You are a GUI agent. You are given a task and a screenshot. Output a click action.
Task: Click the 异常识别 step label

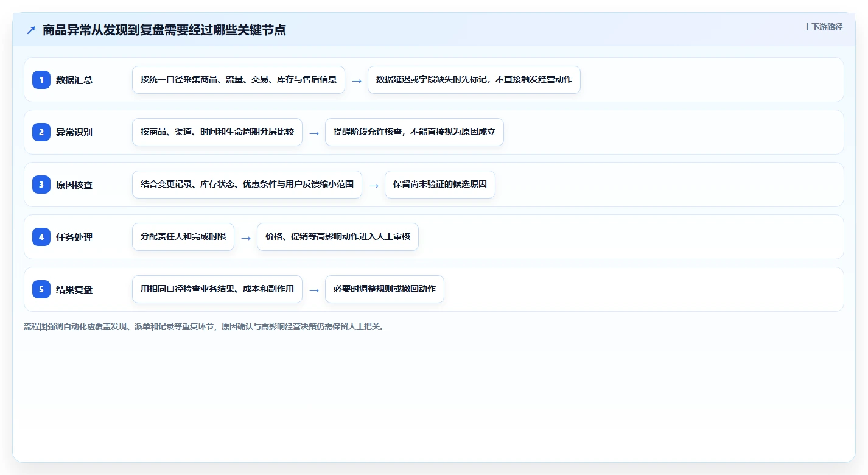point(74,132)
